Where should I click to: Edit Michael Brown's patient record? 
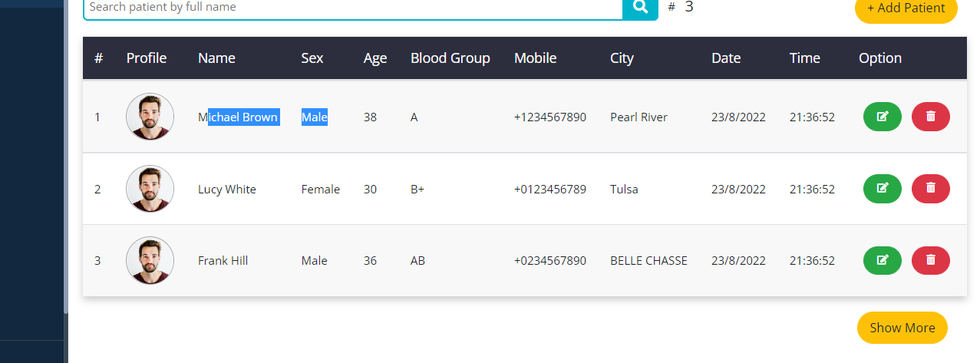[x=882, y=117]
